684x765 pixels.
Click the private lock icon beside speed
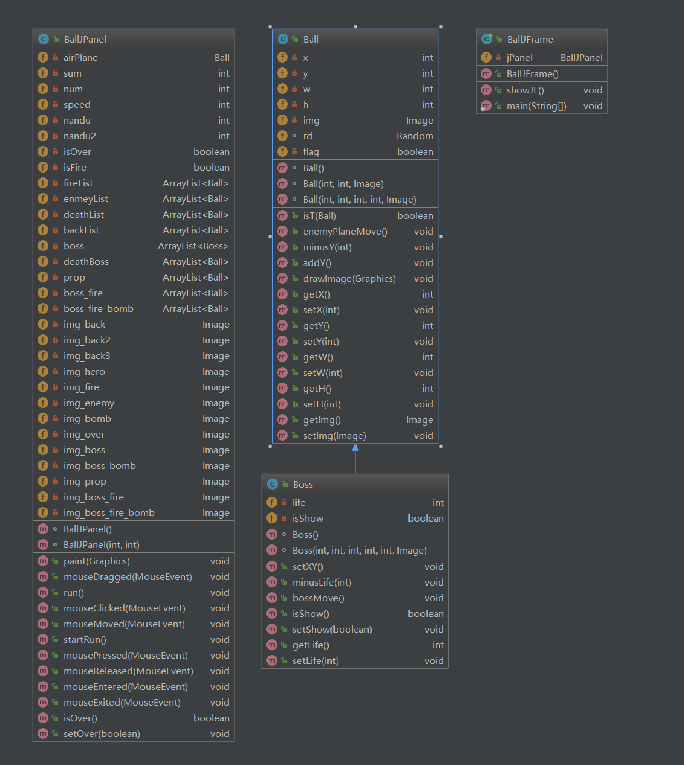(x=56, y=105)
